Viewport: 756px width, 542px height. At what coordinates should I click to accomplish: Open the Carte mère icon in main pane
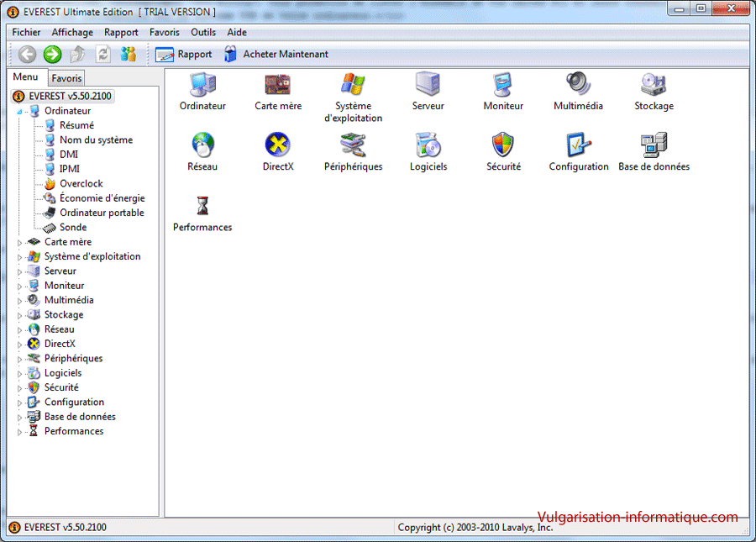click(x=278, y=84)
